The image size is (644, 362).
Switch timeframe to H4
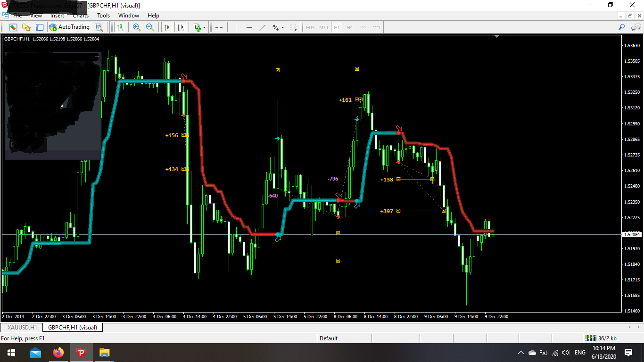click(350, 27)
